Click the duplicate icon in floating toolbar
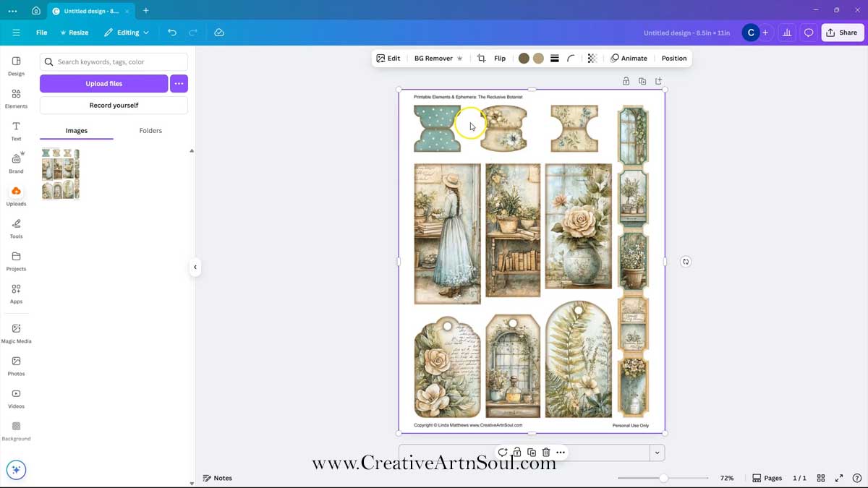868x488 pixels. (x=532, y=453)
